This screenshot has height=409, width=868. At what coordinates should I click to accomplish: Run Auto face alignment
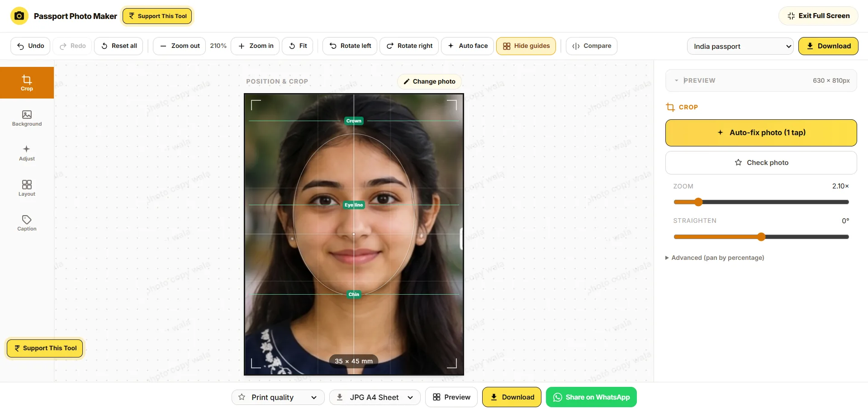(467, 46)
